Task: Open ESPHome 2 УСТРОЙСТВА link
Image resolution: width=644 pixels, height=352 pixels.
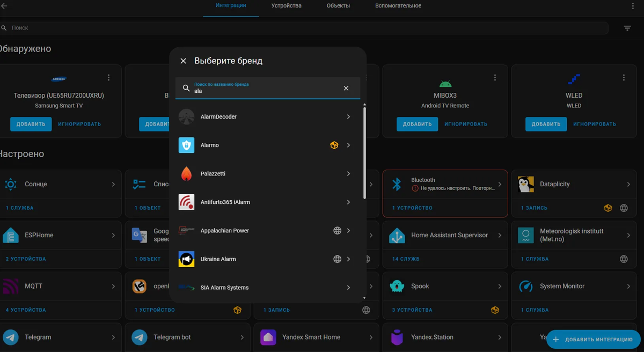Action: coord(26,259)
